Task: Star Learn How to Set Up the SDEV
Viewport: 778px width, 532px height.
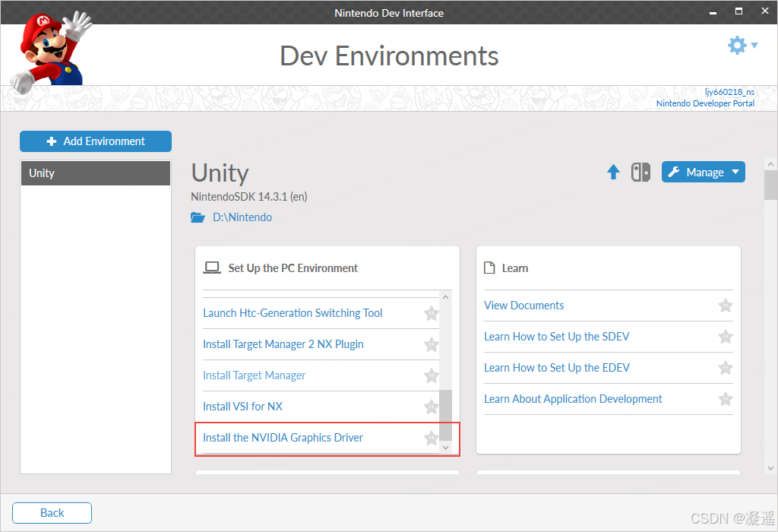Action: [x=726, y=337]
